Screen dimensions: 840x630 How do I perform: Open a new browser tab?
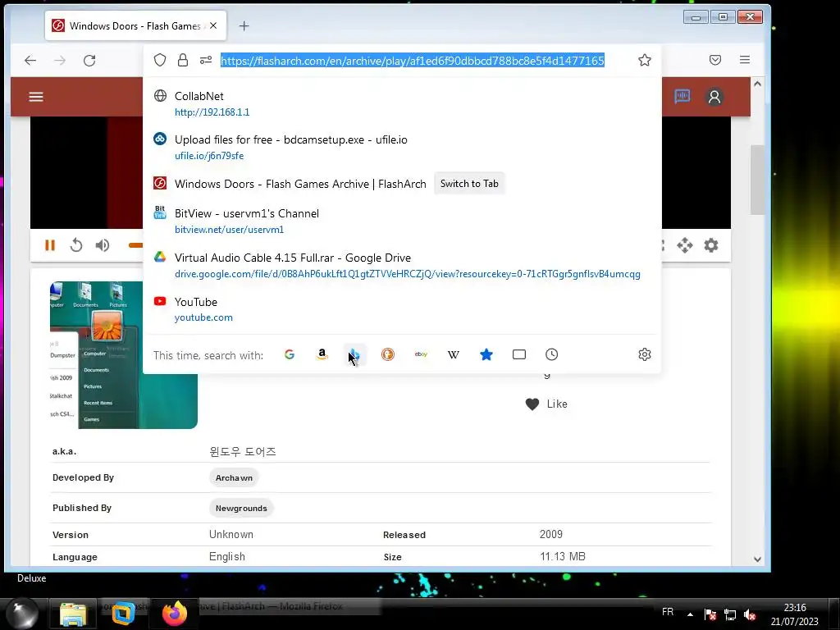click(x=244, y=25)
